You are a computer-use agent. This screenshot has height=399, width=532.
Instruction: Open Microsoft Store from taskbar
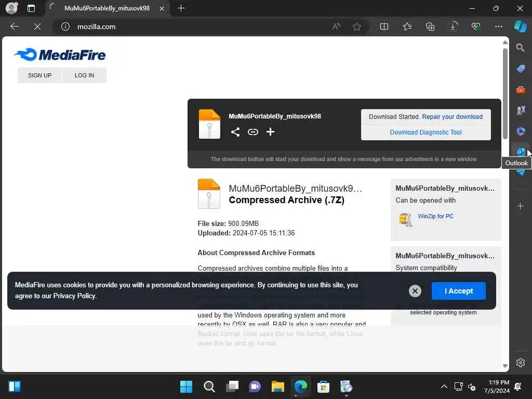click(x=323, y=387)
